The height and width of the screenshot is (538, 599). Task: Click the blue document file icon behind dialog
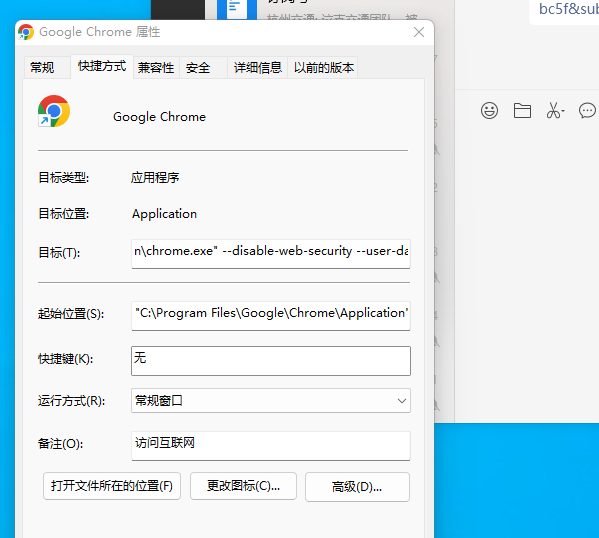237,10
